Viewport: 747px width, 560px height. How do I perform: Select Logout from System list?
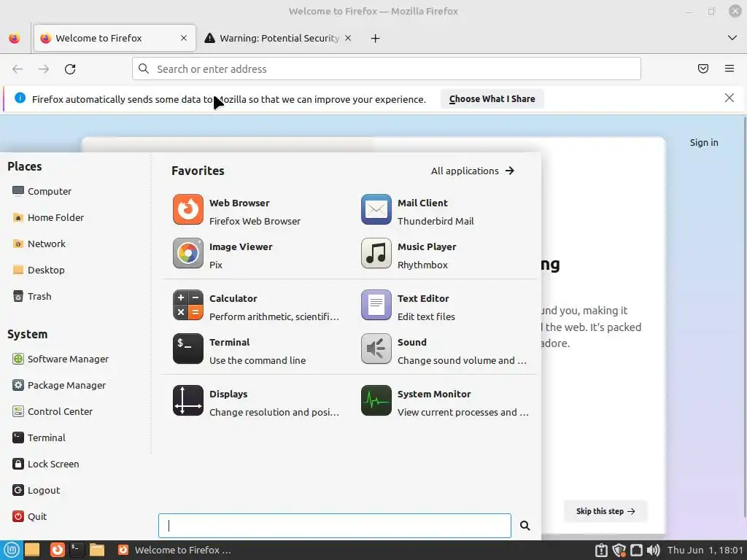[36, 489]
